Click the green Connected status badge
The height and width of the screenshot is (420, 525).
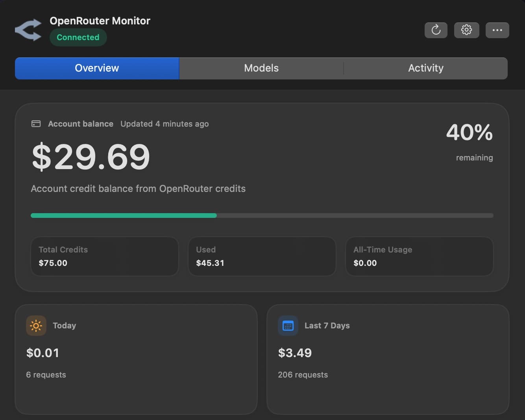78,37
